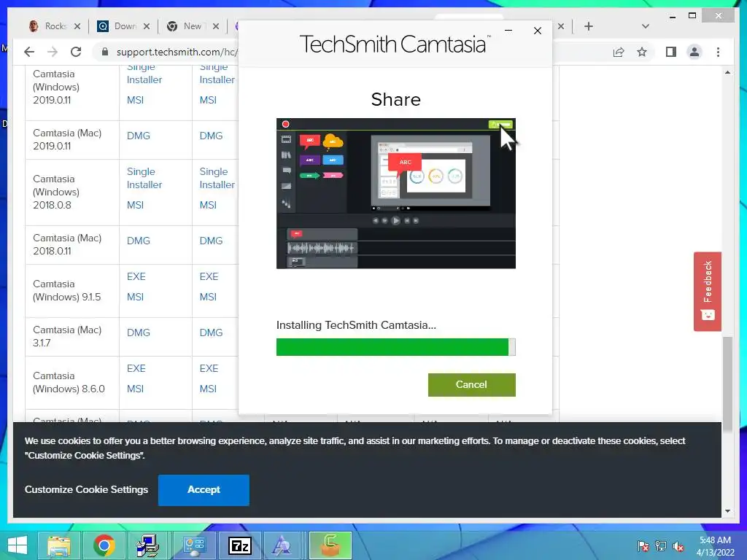
Task: Click the support.techsmith.com address field
Action: 177,52
